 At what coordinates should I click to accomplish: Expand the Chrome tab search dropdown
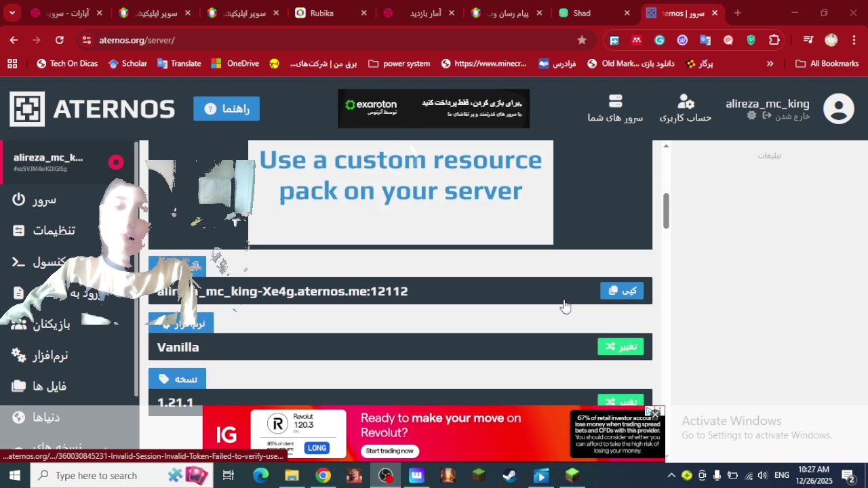tap(12, 13)
